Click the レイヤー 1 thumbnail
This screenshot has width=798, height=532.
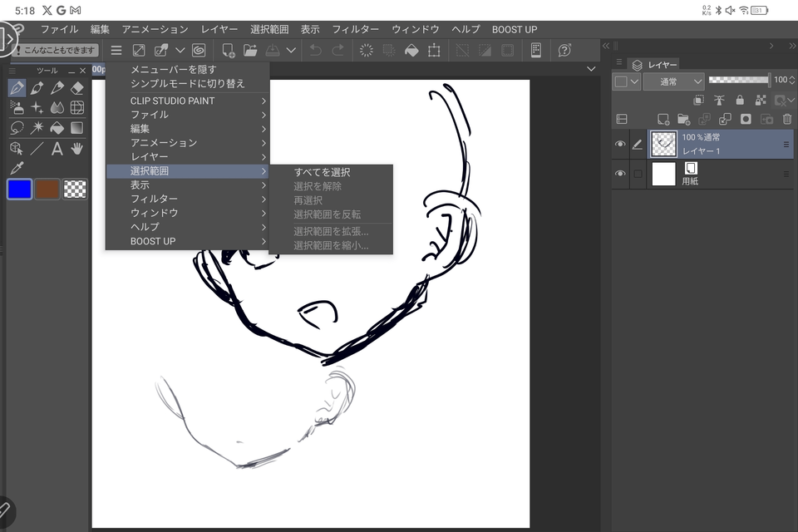tap(664, 143)
